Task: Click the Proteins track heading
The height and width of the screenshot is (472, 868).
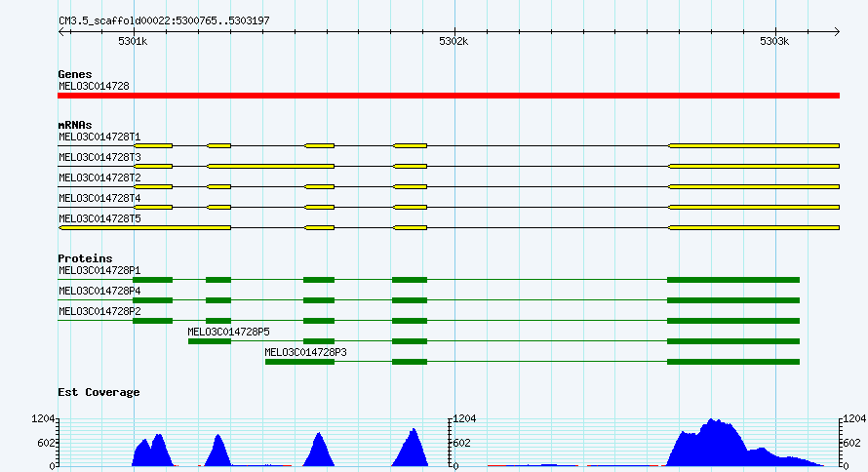Action: coord(85,258)
